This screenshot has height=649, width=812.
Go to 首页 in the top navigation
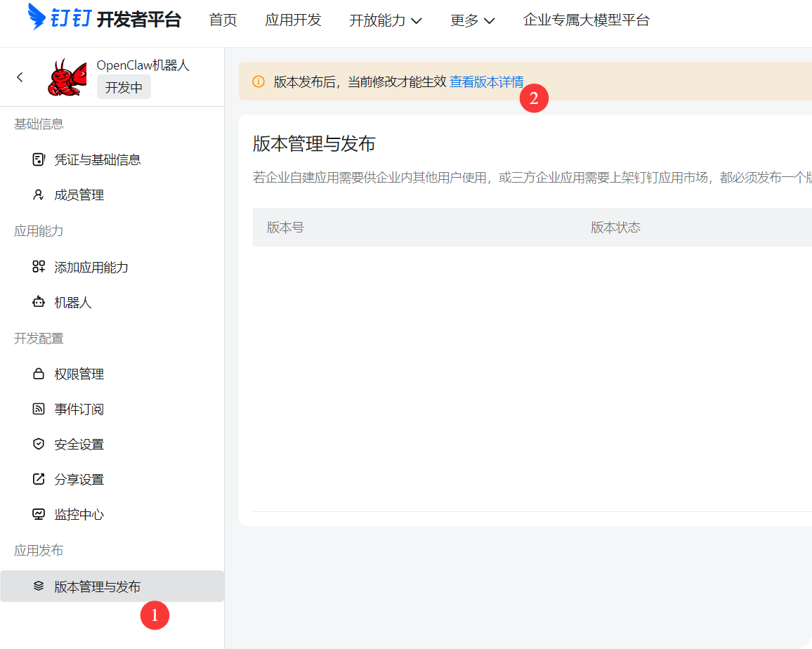click(x=223, y=20)
